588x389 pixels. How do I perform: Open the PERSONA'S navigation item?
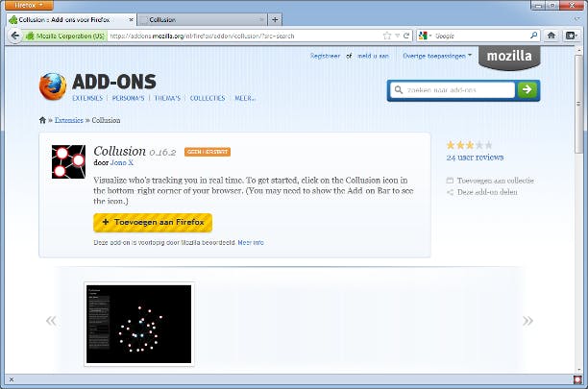pyautogui.click(x=128, y=98)
